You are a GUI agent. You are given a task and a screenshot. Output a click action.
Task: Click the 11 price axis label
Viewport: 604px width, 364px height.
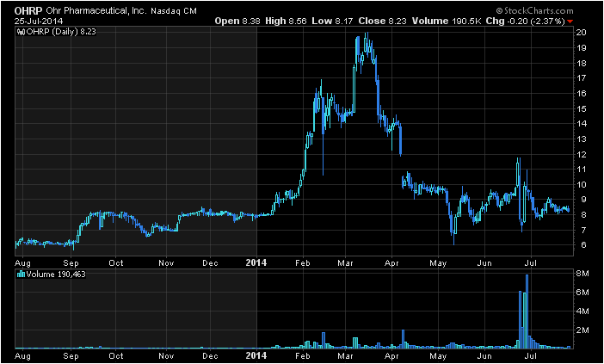(x=582, y=170)
